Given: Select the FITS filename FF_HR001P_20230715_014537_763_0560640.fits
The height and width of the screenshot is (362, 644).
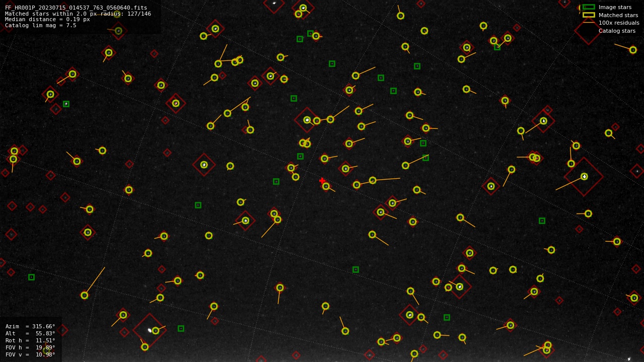Looking at the screenshot, I should tap(76, 8).
